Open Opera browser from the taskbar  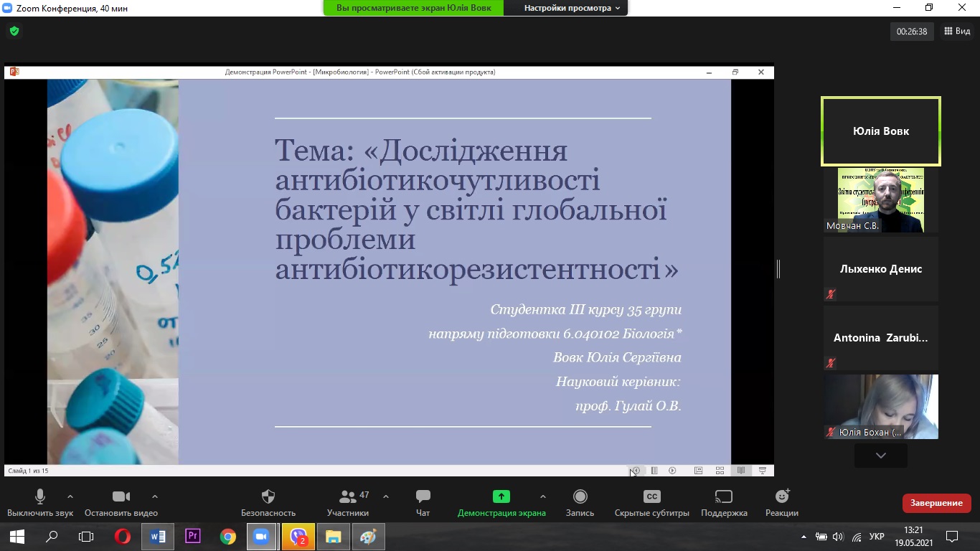(123, 537)
